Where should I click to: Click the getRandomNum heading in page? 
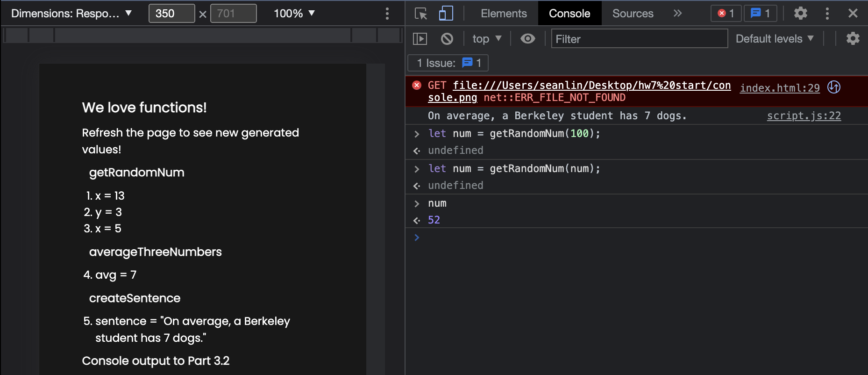[136, 173]
